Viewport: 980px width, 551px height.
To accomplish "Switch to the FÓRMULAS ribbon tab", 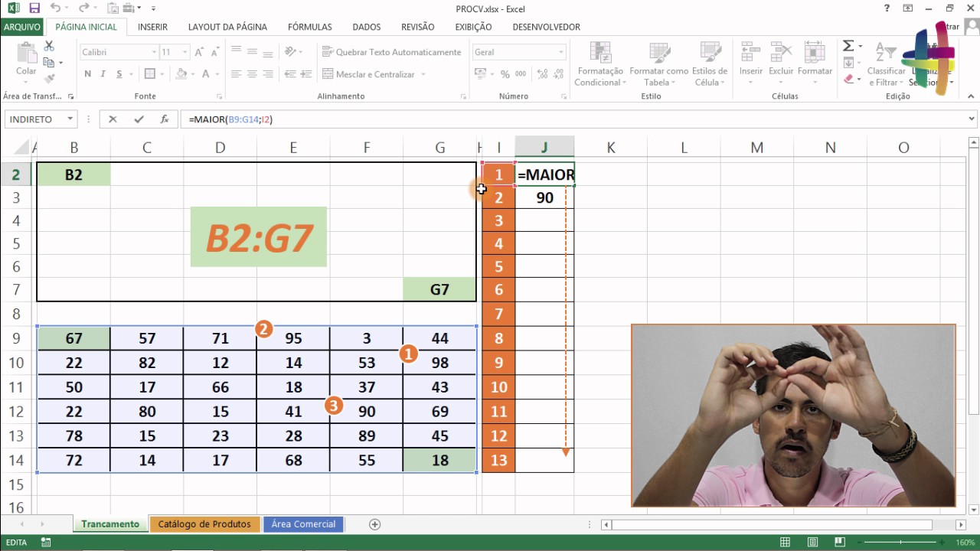I will point(309,27).
